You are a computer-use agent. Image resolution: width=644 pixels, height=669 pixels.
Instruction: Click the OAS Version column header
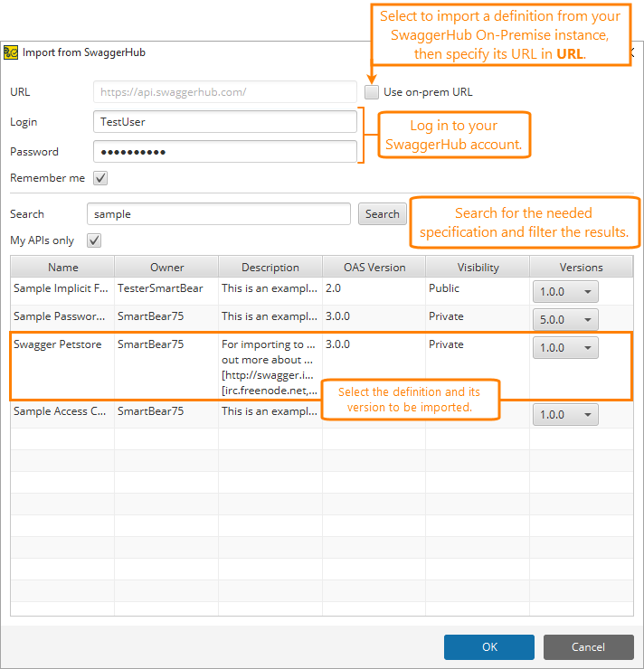[374, 267]
